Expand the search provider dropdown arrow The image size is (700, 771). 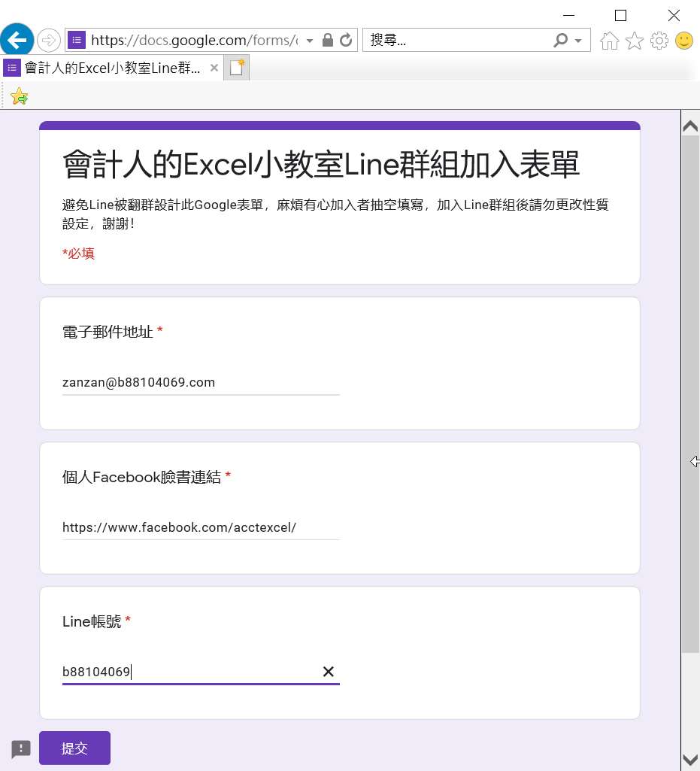pos(578,41)
